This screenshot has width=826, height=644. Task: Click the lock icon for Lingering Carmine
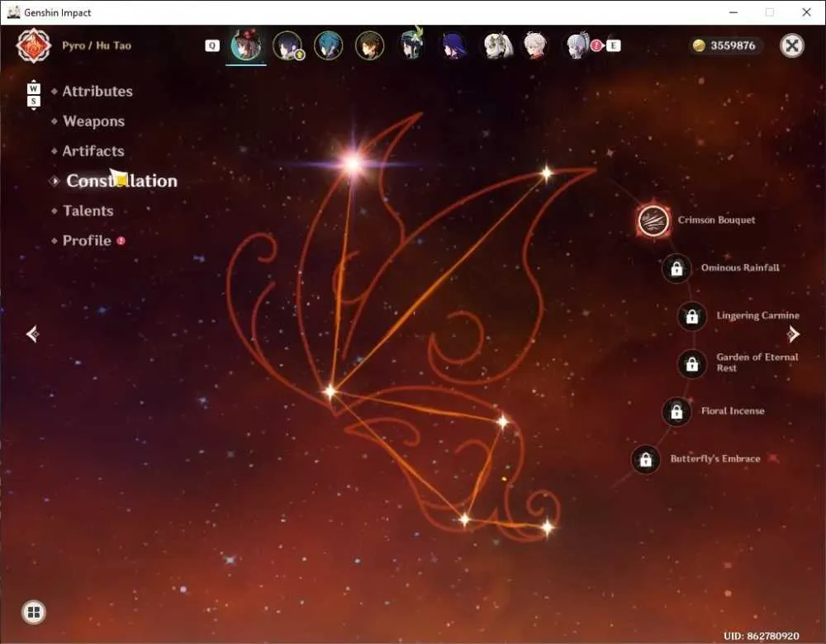click(691, 316)
